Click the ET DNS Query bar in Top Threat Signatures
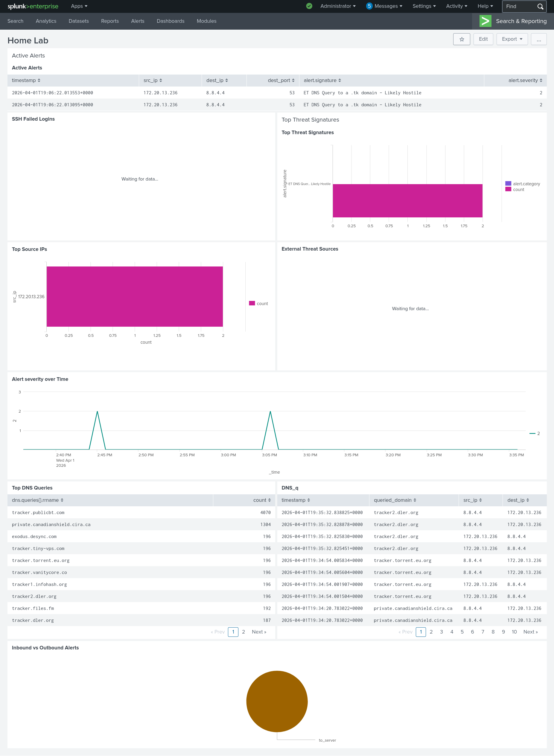 [x=407, y=201]
